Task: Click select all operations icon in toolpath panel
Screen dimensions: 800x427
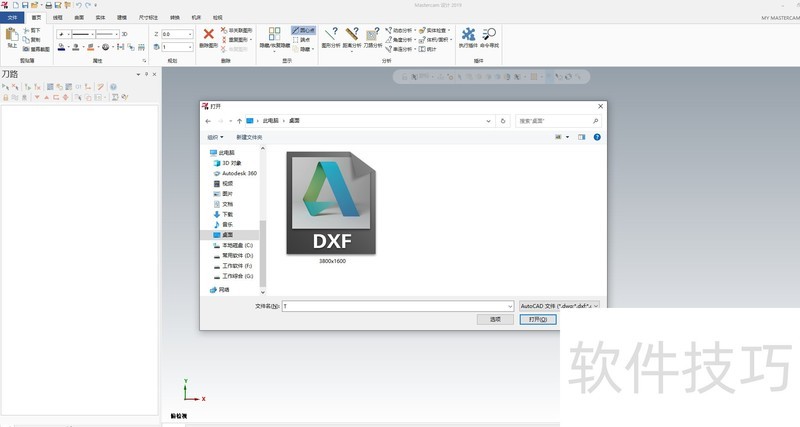Action: point(6,87)
